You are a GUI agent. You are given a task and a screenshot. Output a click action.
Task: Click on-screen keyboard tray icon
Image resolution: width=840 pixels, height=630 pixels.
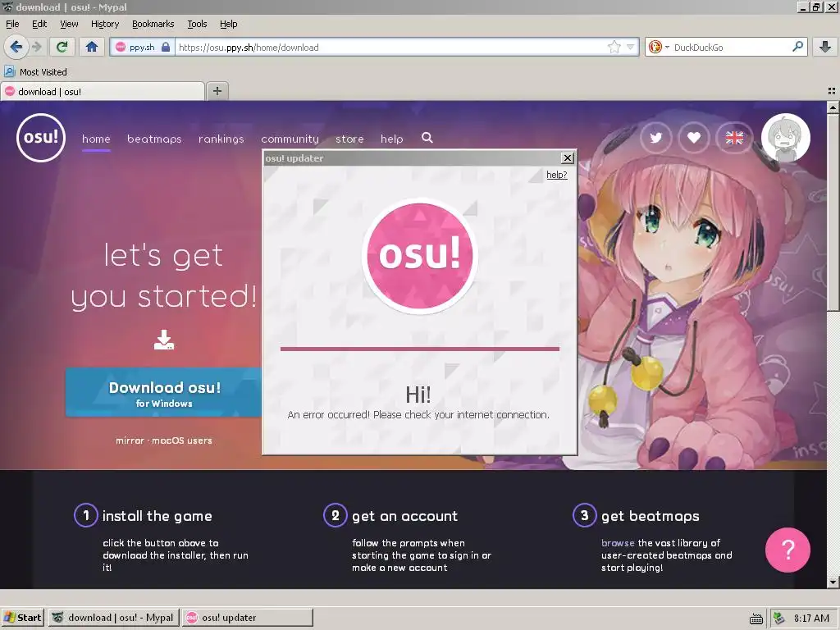pos(756,619)
